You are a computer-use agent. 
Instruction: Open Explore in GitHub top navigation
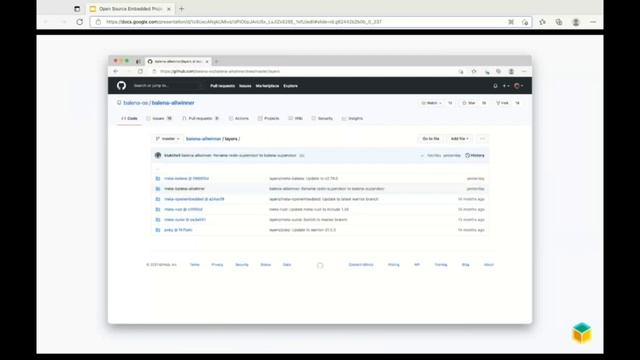tap(291, 86)
